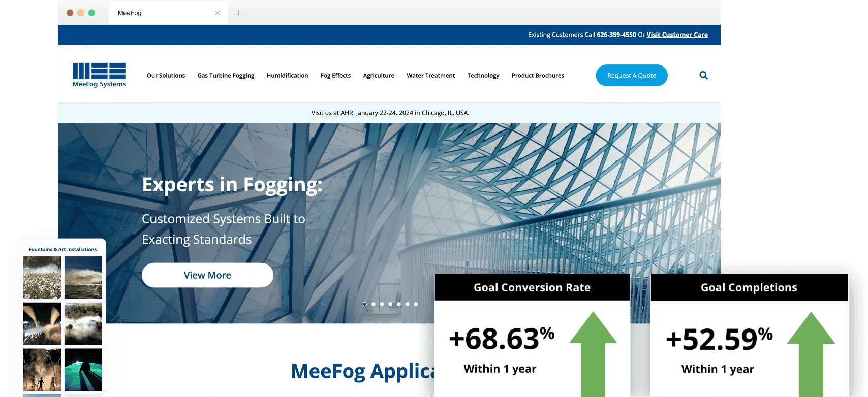This screenshot has height=397, width=868.
Task: Open the Our Solutions menu
Action: pos(166,76)
